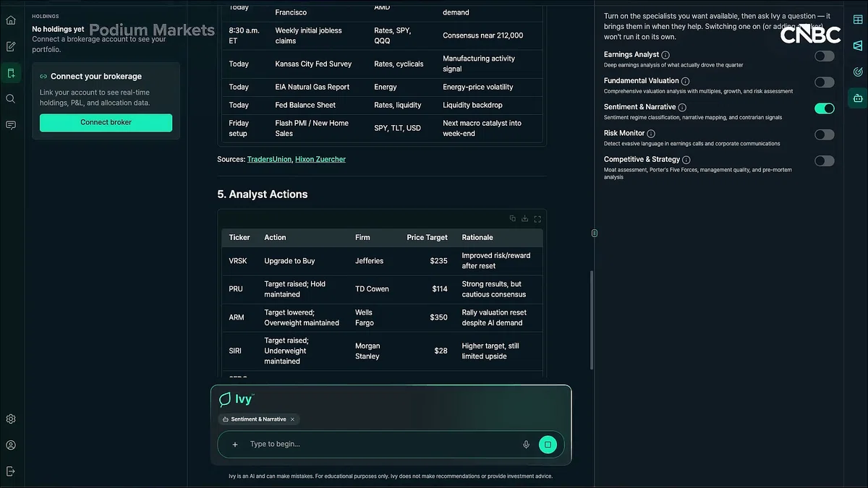Enable the Competitive & Strategy toggle

824,161
